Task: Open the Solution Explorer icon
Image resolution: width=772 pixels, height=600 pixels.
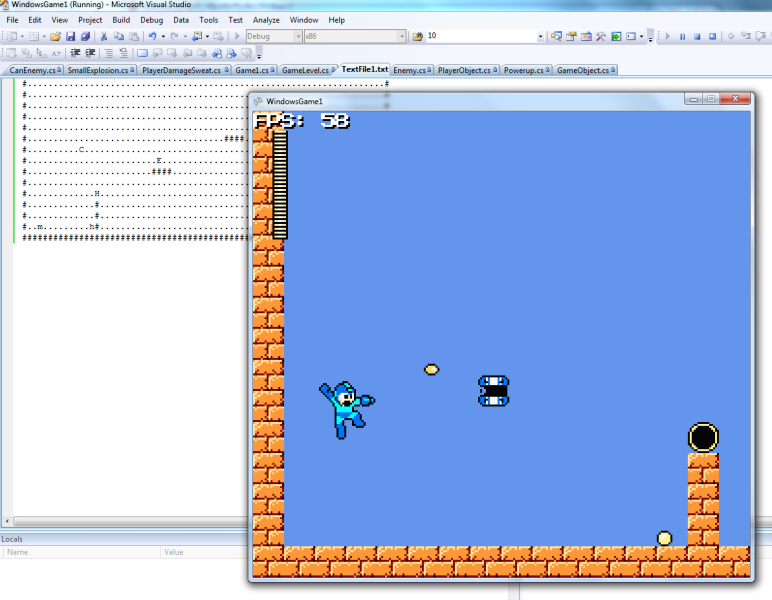Action: pos(556,36)
